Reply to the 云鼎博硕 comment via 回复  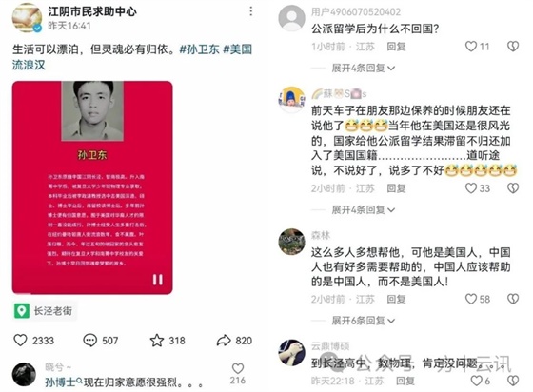point(405,381)
